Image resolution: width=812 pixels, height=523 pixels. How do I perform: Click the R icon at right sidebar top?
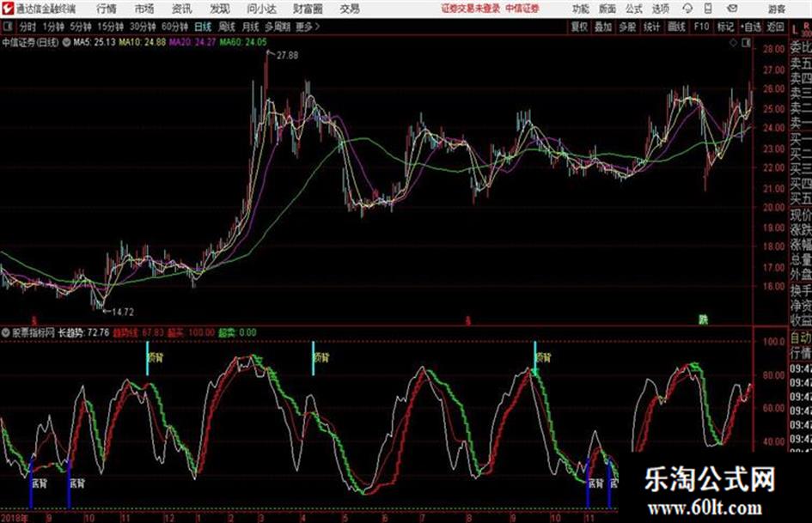pyautogui.click(x=806, y=26)
